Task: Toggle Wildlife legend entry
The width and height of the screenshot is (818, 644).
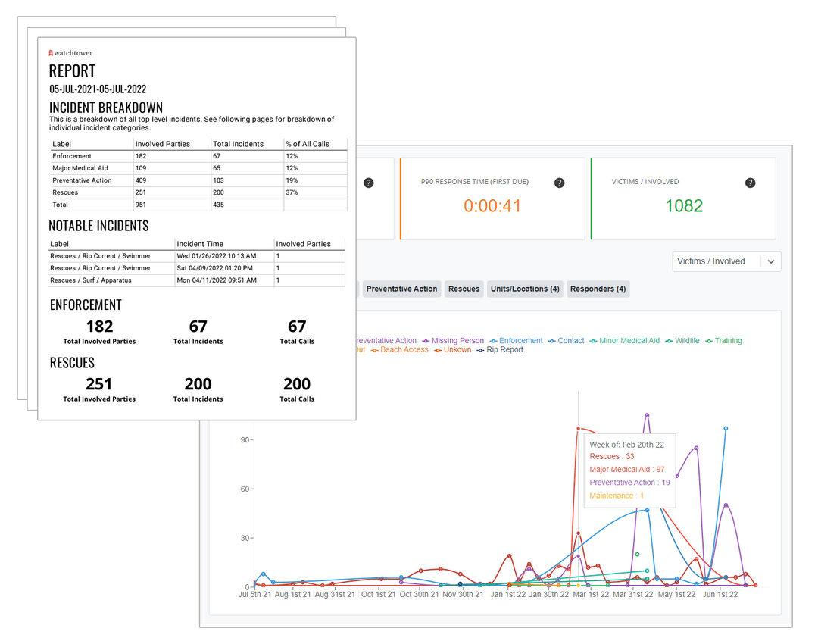Action: (x=682, y=341)
